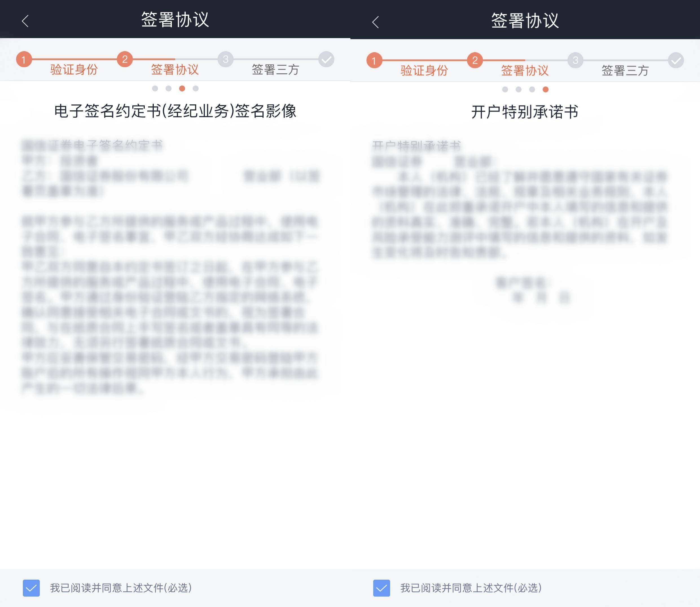700x607 pixels.
Task: Tap 开户特别承诺书 document heading
Action: pos(525,112)
